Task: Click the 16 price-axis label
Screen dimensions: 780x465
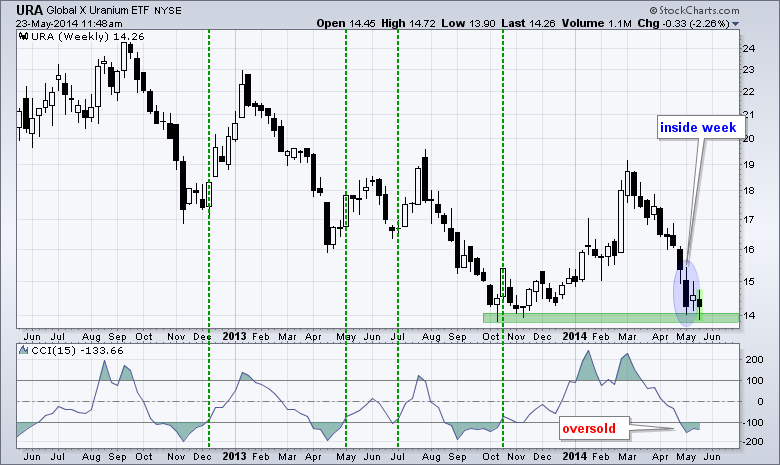Action: tap(749, 249)
